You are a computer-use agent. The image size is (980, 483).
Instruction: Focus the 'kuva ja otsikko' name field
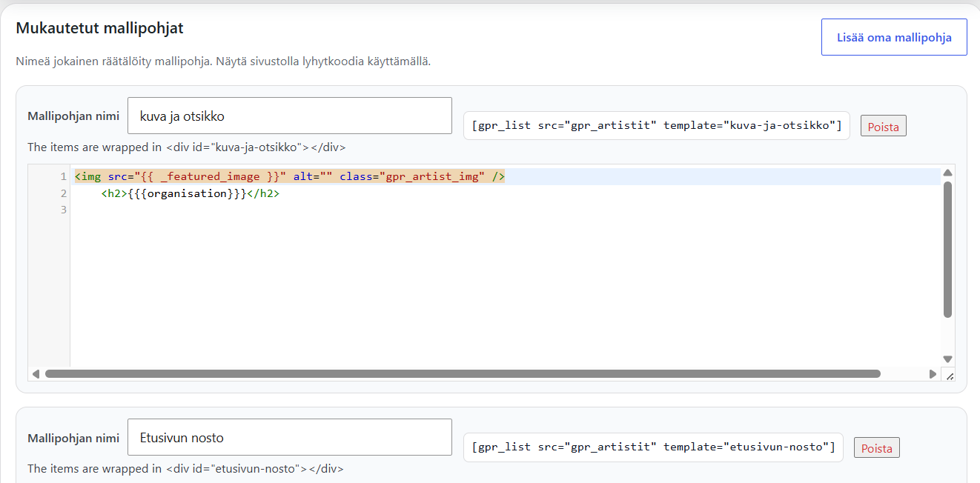(x=290, y=116)
